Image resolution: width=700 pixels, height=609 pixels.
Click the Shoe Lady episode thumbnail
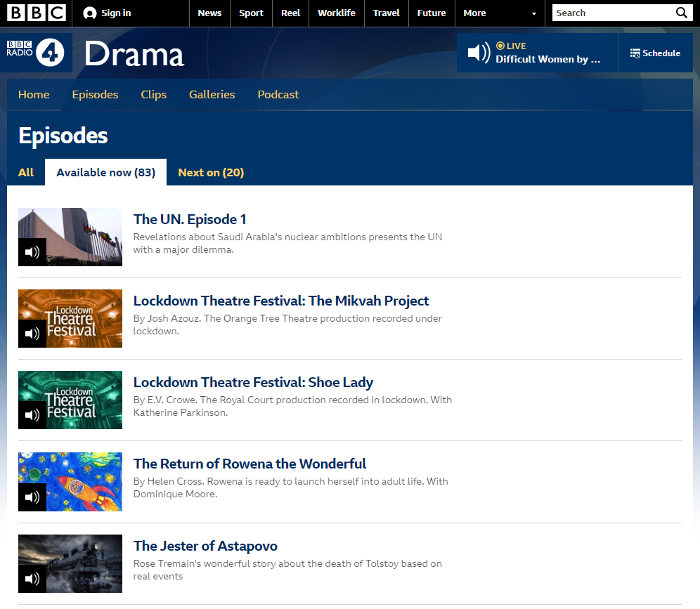pos(70,400)
